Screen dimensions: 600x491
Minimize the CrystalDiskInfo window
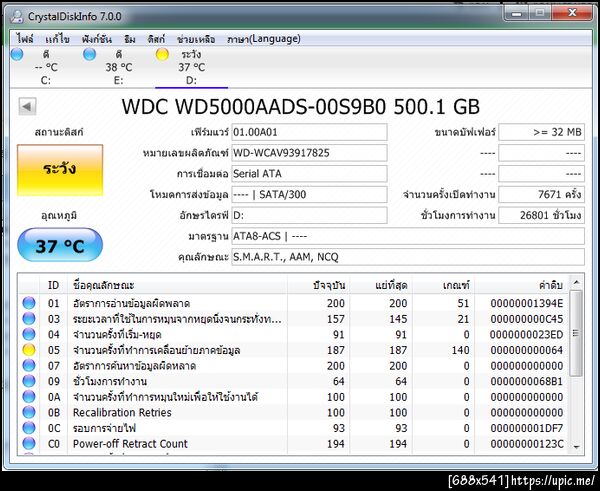pos(516,13)
